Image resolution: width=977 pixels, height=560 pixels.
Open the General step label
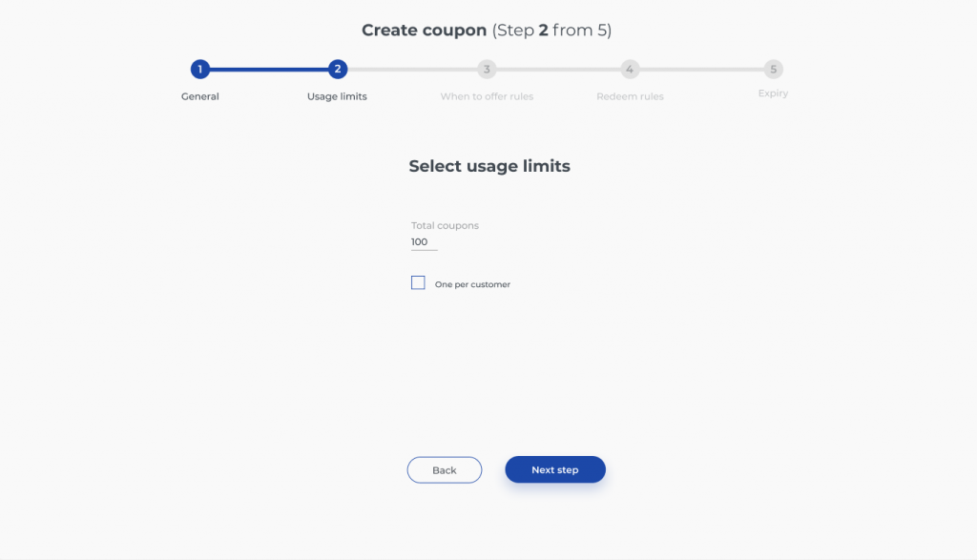pyautogui.click(x=200, y=96)
